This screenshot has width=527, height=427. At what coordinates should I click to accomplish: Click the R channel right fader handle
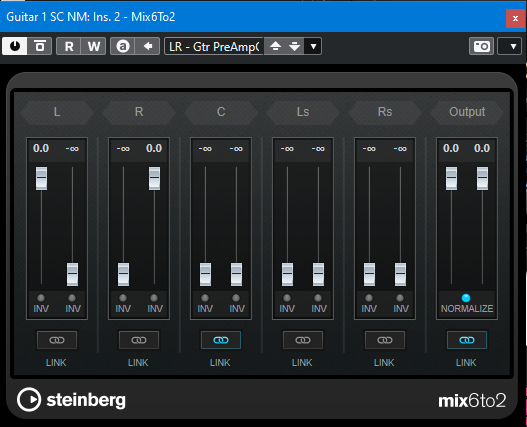[x=154, y=178]
